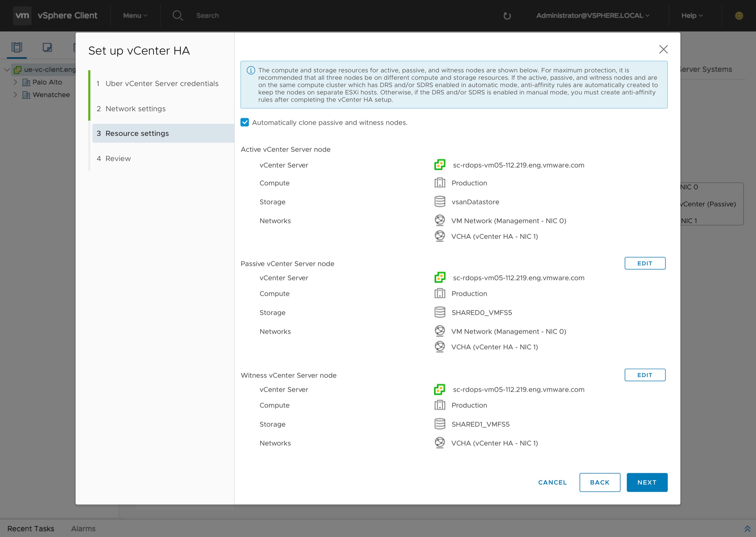Select step 4 Review

pos(113,159)
